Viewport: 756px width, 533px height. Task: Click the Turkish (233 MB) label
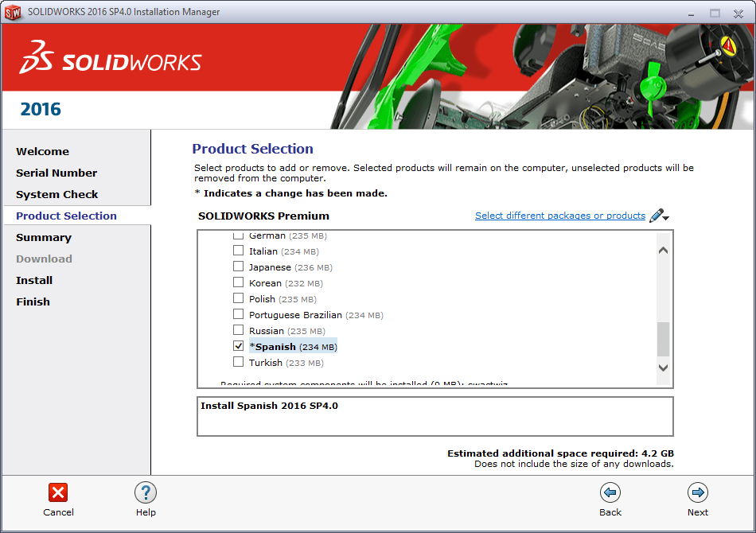point(286,363)
